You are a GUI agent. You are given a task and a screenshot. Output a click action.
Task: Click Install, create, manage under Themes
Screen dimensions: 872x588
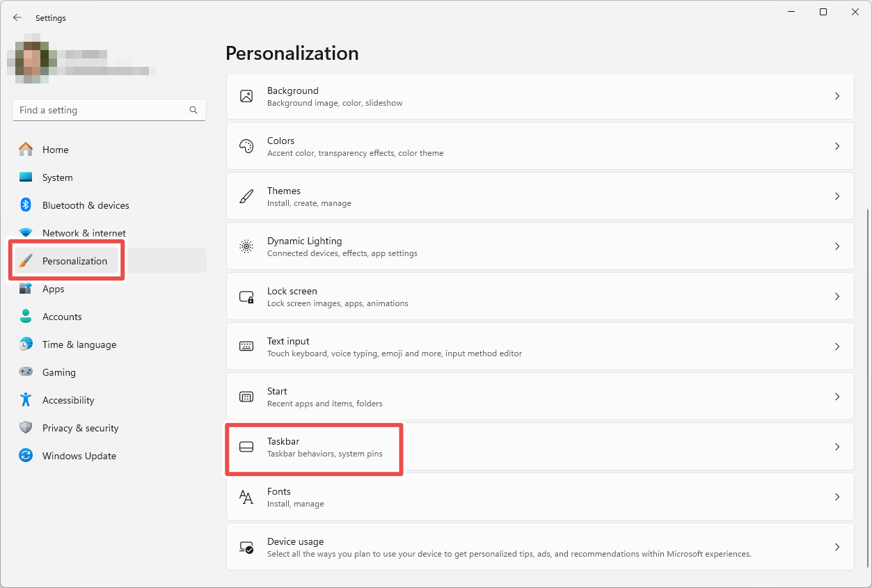pos(309,203)
